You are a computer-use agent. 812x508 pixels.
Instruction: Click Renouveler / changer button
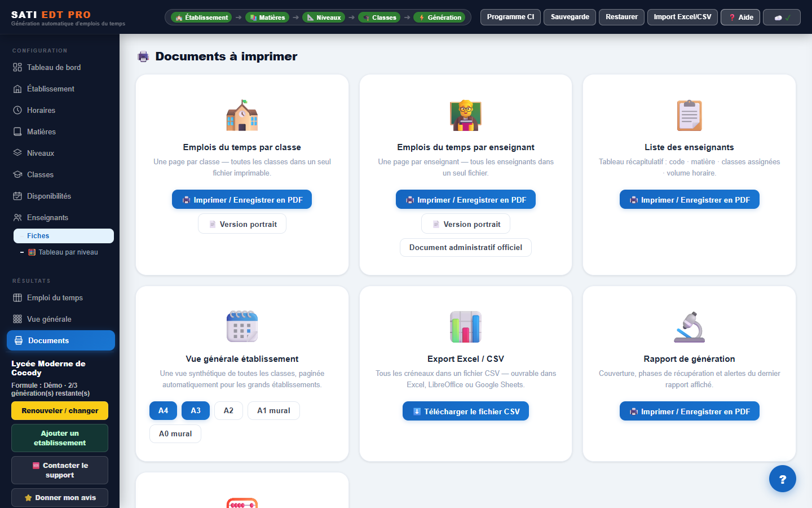point(60,410)
